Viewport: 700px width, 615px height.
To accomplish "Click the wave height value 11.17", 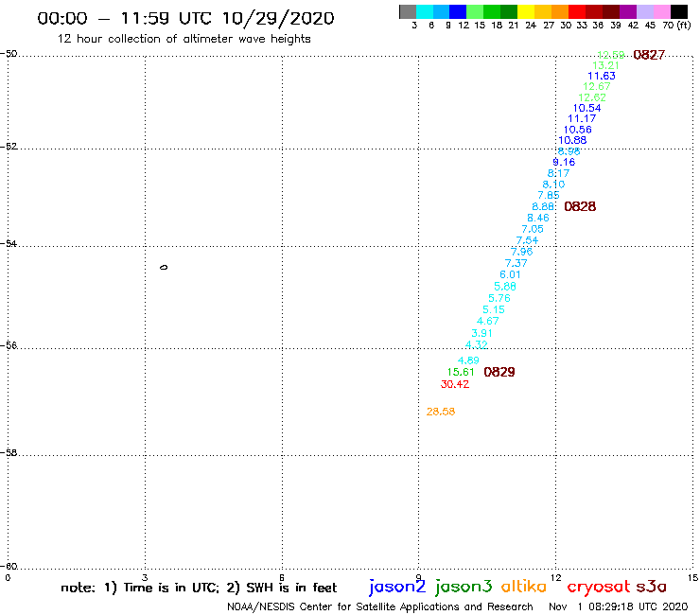I will tap(582, 118).
